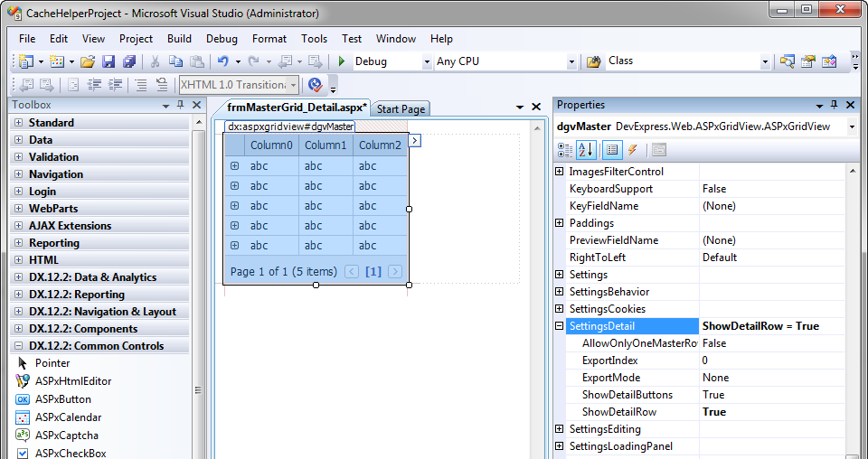
Task: Open the Debug configuration dropdown
Action: click(x=427, y=61)
